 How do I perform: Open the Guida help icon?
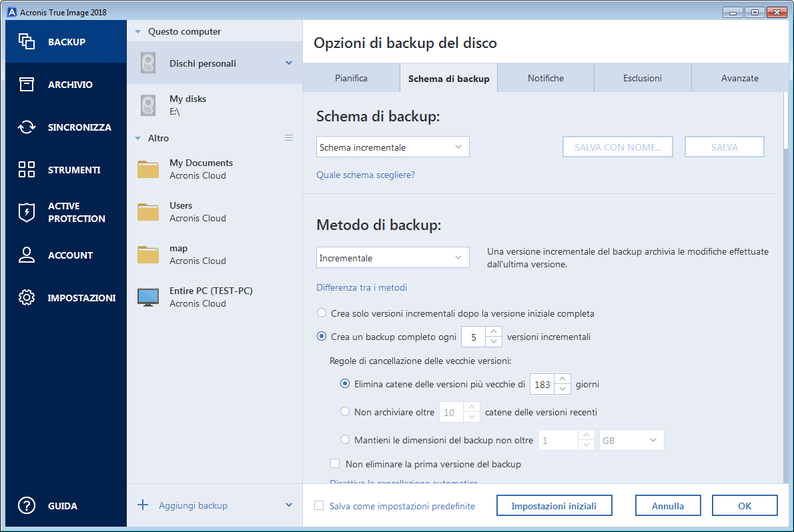26,506
